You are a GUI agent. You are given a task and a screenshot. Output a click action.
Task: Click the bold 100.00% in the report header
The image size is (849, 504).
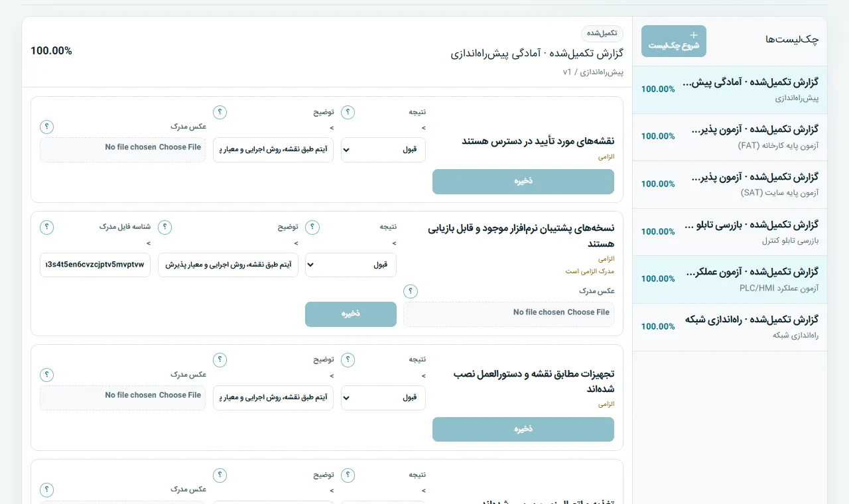coord(51,50)
